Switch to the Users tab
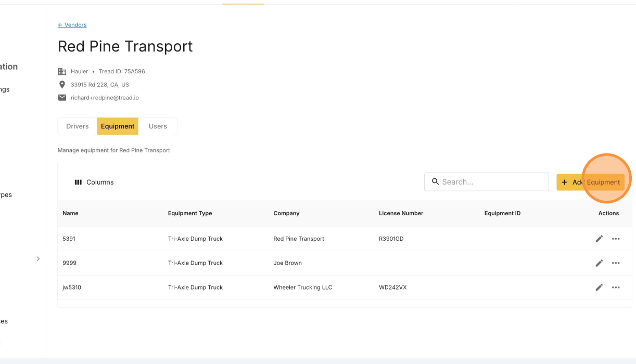The image size is (636, 364). pos(158,126)
